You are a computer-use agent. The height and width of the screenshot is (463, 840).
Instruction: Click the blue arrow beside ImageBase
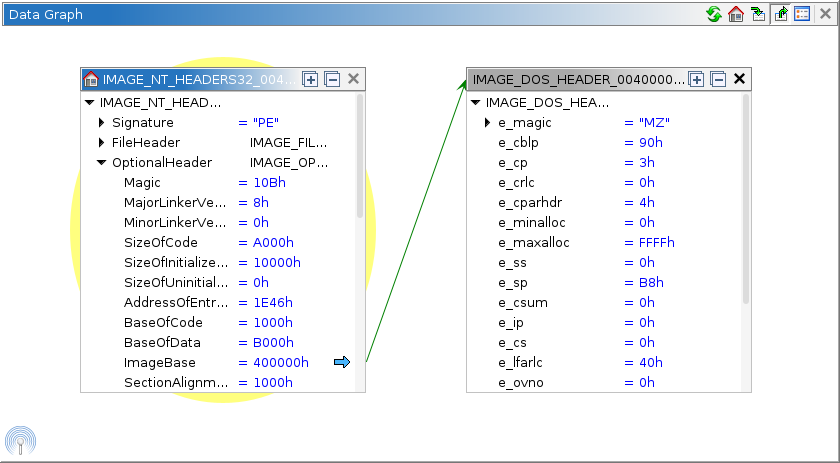point(342,362)
